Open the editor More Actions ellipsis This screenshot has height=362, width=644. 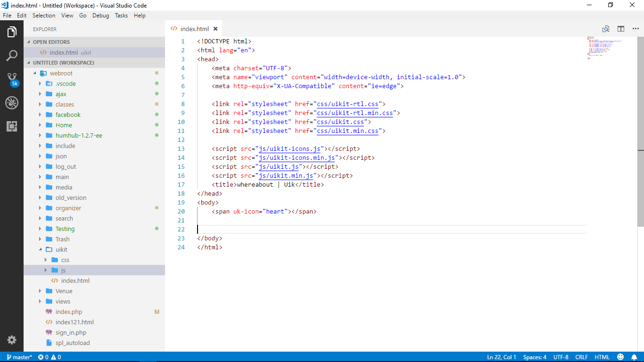click(635, 29)
